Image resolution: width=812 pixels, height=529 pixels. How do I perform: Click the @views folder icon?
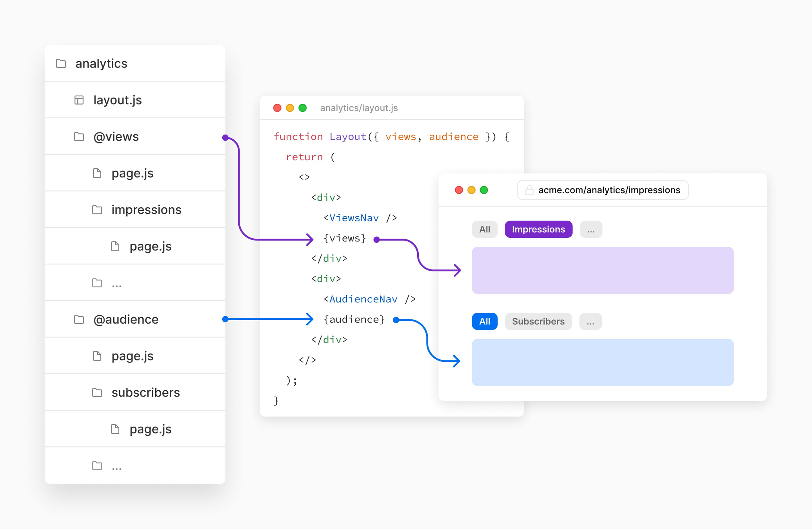79,137
